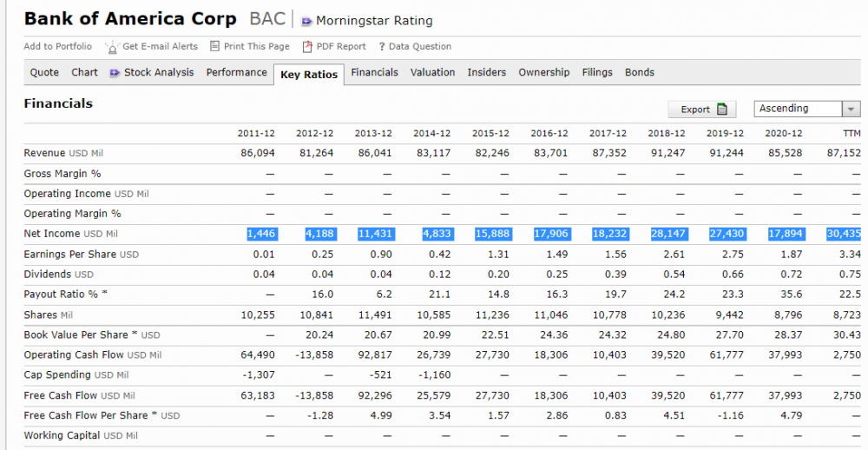Click the Ascending dropdown arrow button
Screen dimensions: 868x450
pyautogui.click(x=852, y=109)
